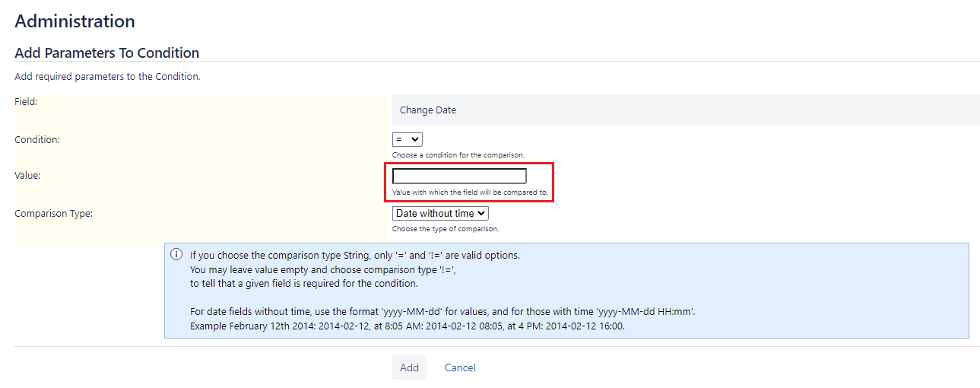This screenshot has width=980, height=388.
Task: Click the Cancel link
Action: click(x=460, y=367)
